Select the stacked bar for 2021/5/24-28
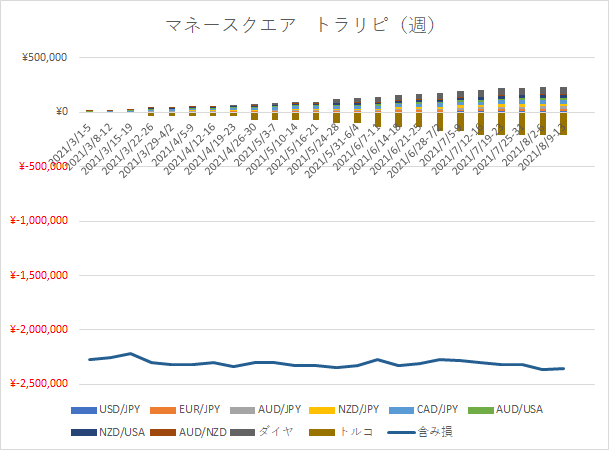609x450 pixels. pos(336,111)
